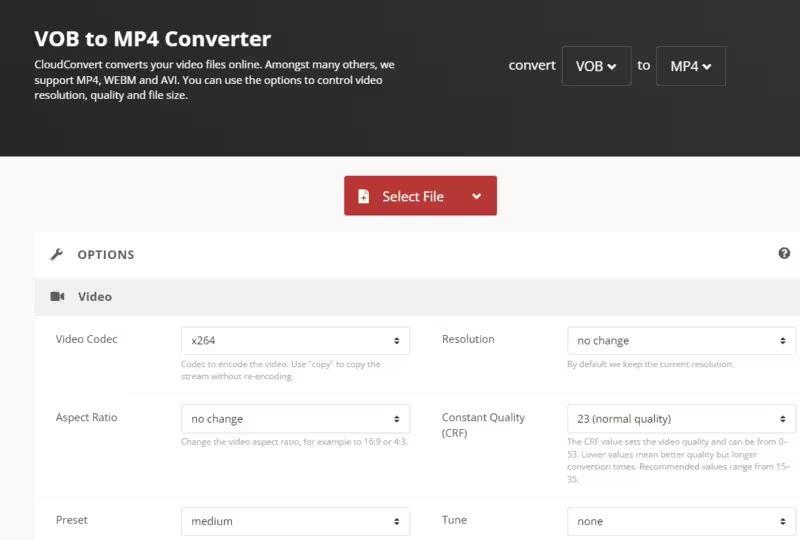Click the 'By default we keep the current resolution' hint
The image size is (800, 540).
tap(650, 364)
